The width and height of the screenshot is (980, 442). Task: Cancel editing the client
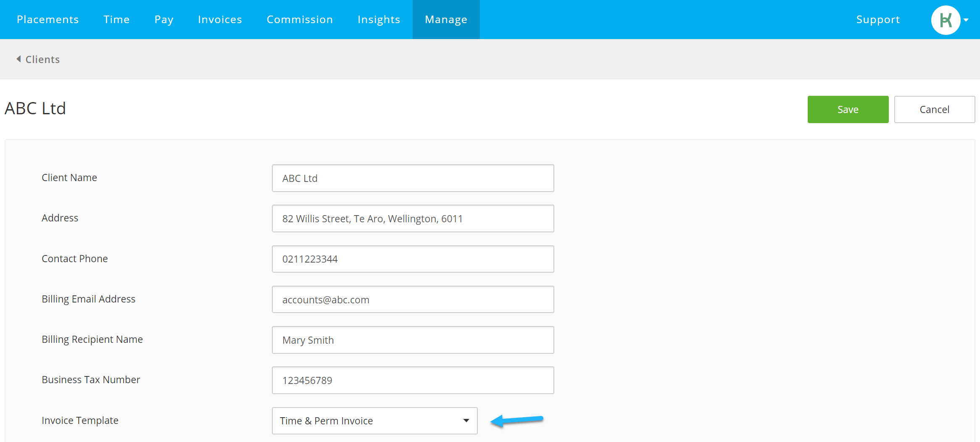pos(934,109)
